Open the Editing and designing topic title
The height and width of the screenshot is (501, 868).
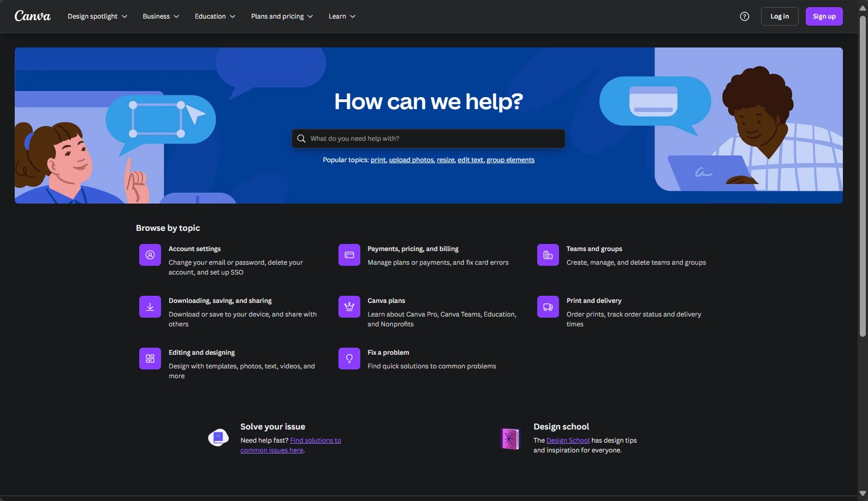click(202, 353)
